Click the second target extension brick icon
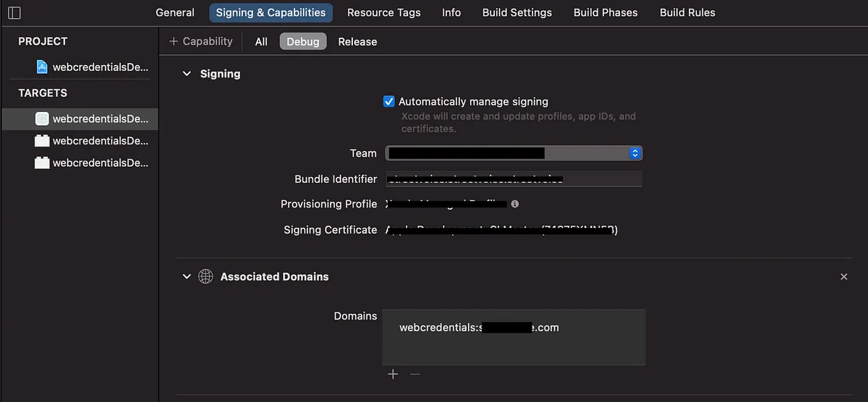Screen dimensions: 868x402 (x=42, y=140)
